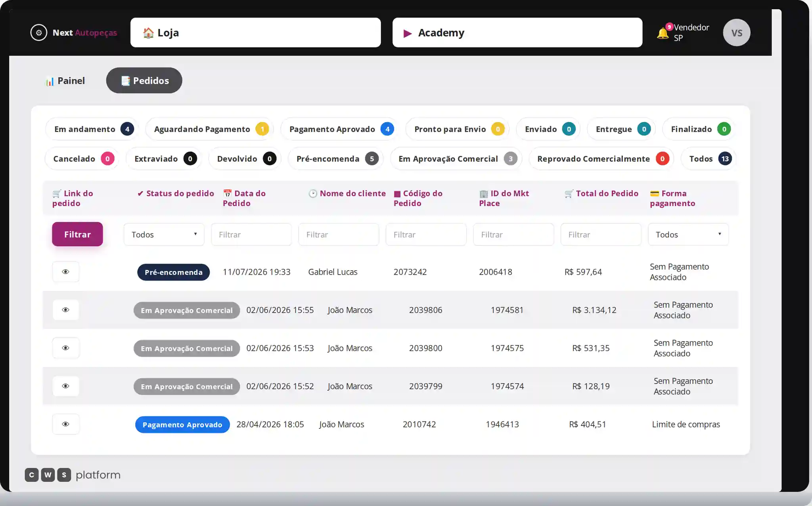Screen dimensions: 812x506
Task: Click the clock icon in Nome do cliente header
Action: [313, 193]
